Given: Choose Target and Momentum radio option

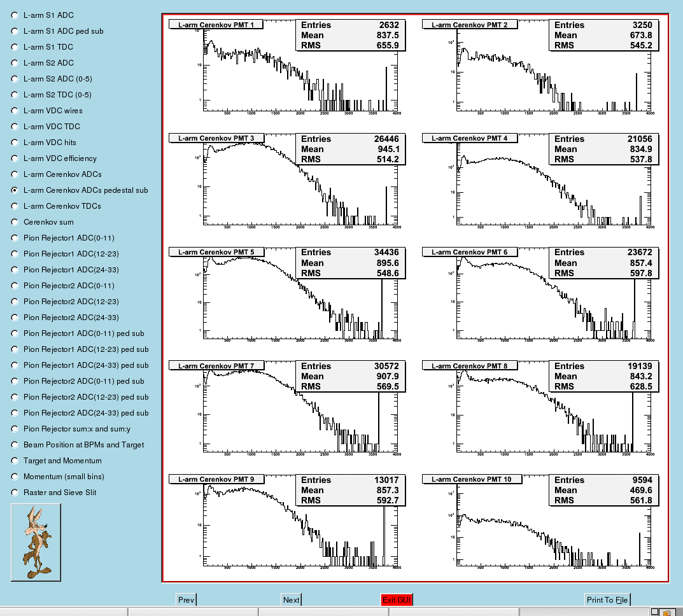Looking at the screenshot, I should (15, 461).
